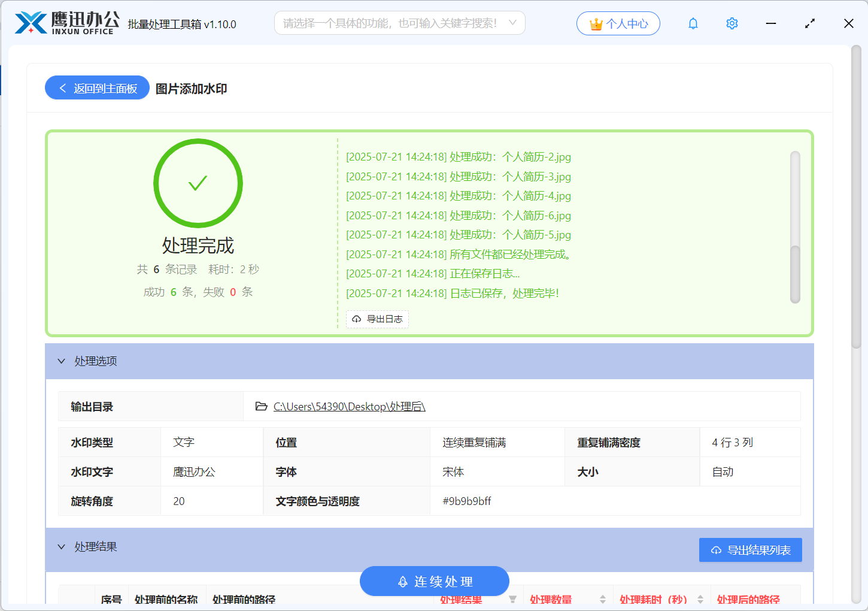The height and width of the screenshot is (611, 868).
Task: Click the 处理前的路径 column header
Action: pyautogui.click(x=244, y=599)
